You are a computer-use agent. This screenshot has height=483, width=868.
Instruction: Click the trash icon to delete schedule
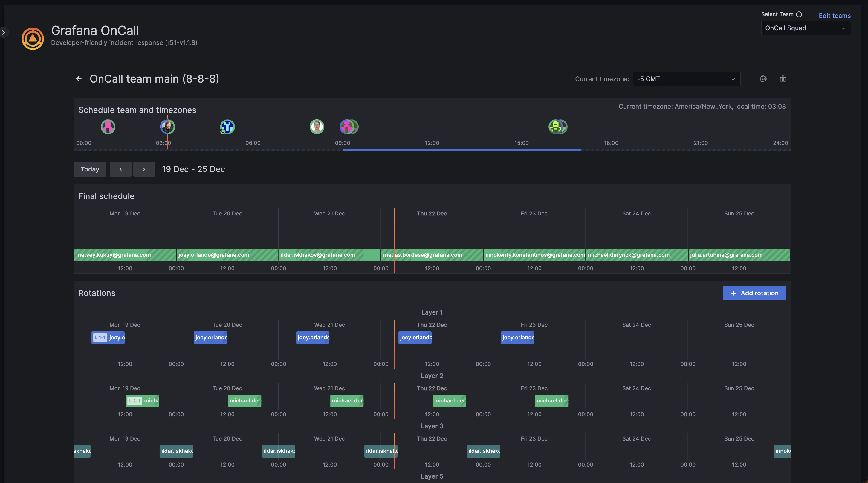tap(783, 79)
